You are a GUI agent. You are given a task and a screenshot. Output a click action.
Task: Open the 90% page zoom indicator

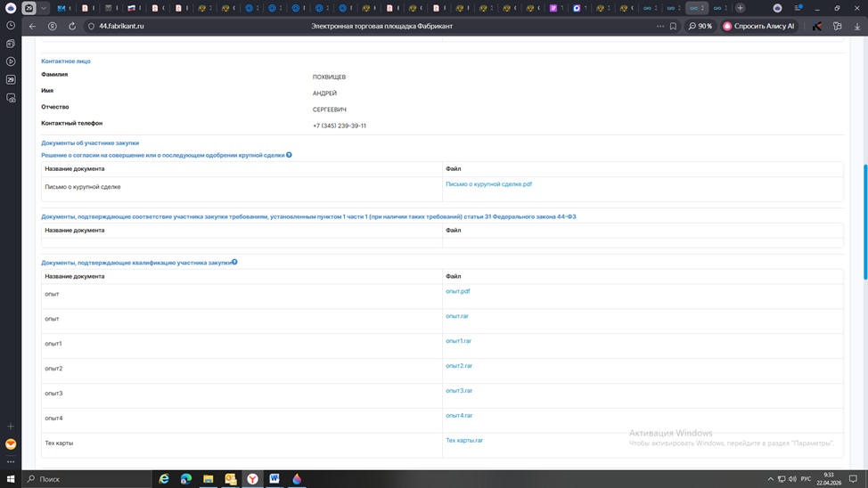(x=700, y=26)
